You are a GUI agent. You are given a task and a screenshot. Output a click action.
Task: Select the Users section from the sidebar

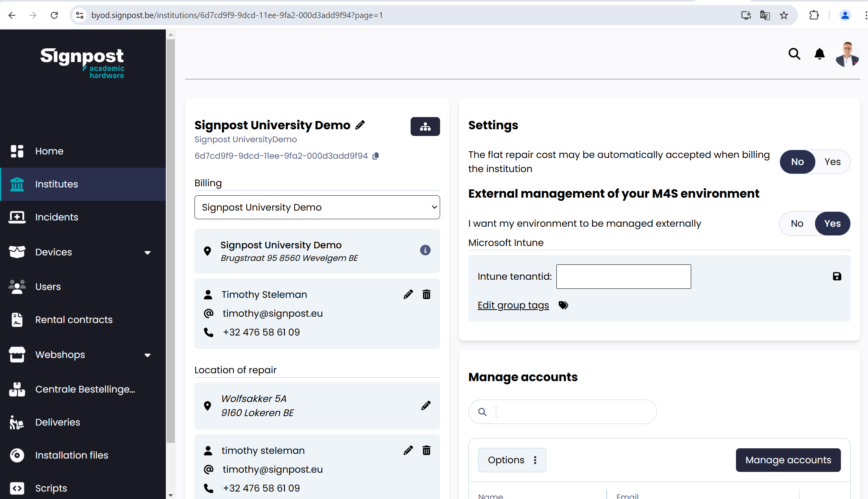coord(48,286)
